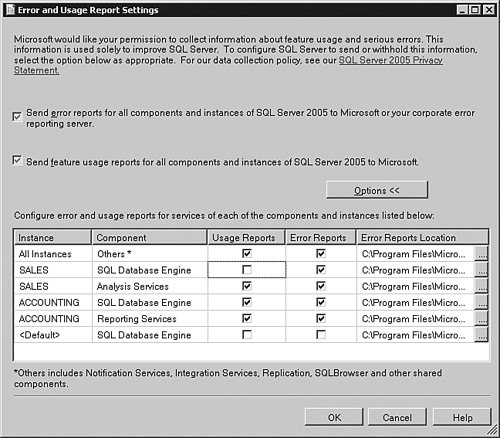Viewport: 500px width, 438px height.
Task: Select the Component column header
Action: tap(149, 237)
